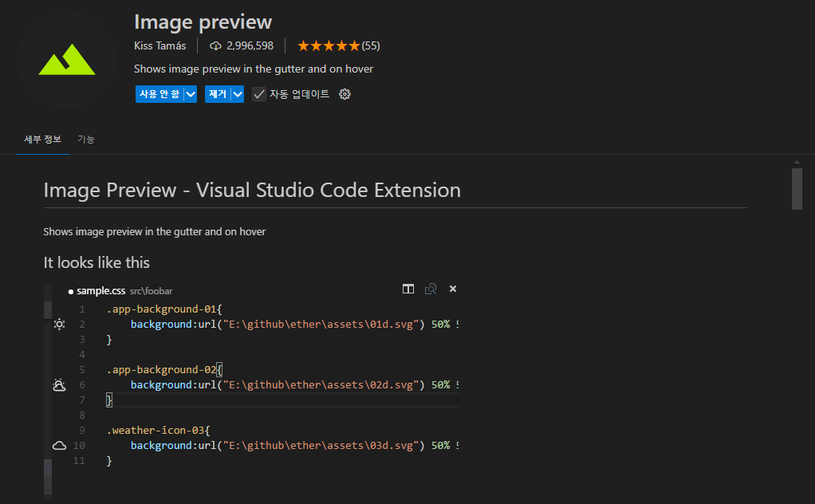
Task: Click the .app-background-02 selector text
Action: pyautogui.click(x=161, y=370)
